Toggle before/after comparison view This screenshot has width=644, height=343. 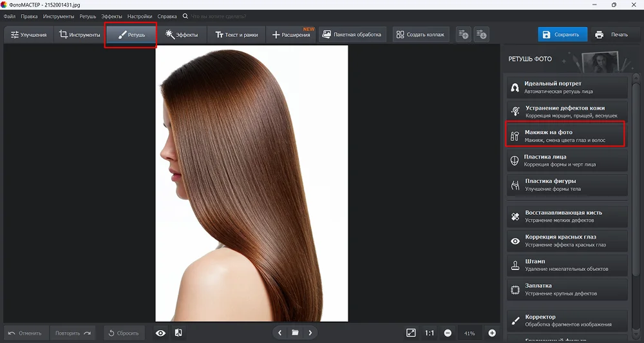click(178, 333)
